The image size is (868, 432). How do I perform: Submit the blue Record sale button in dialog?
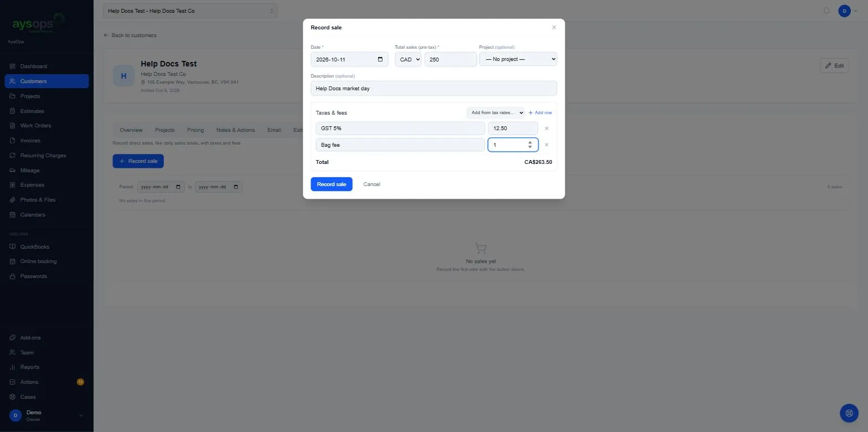click(332, 184)
